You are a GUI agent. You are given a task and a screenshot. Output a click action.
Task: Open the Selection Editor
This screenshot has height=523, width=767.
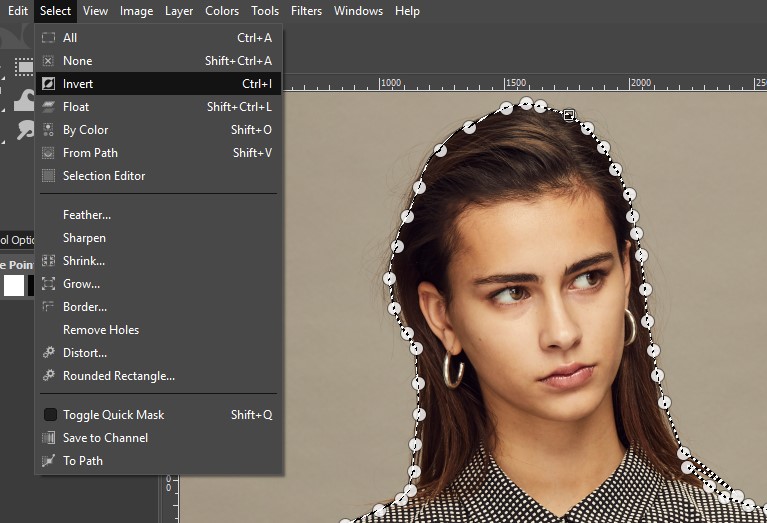[x=158, y=176]
